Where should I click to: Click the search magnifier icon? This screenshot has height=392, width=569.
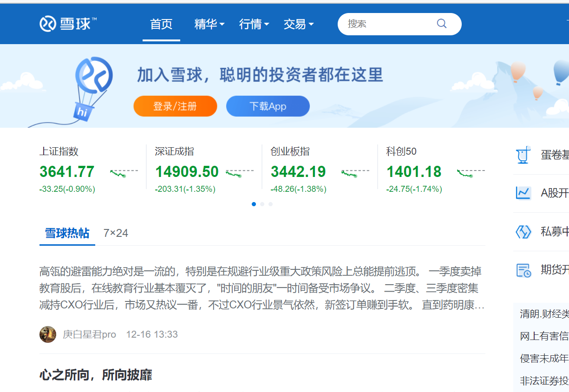441,23
